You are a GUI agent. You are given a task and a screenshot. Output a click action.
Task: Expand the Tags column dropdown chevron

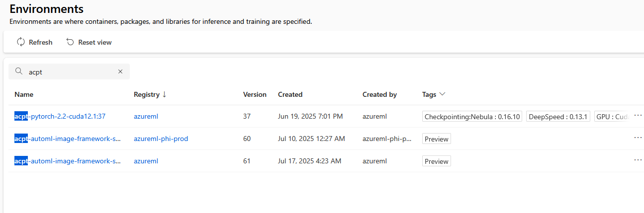[442, 94]
